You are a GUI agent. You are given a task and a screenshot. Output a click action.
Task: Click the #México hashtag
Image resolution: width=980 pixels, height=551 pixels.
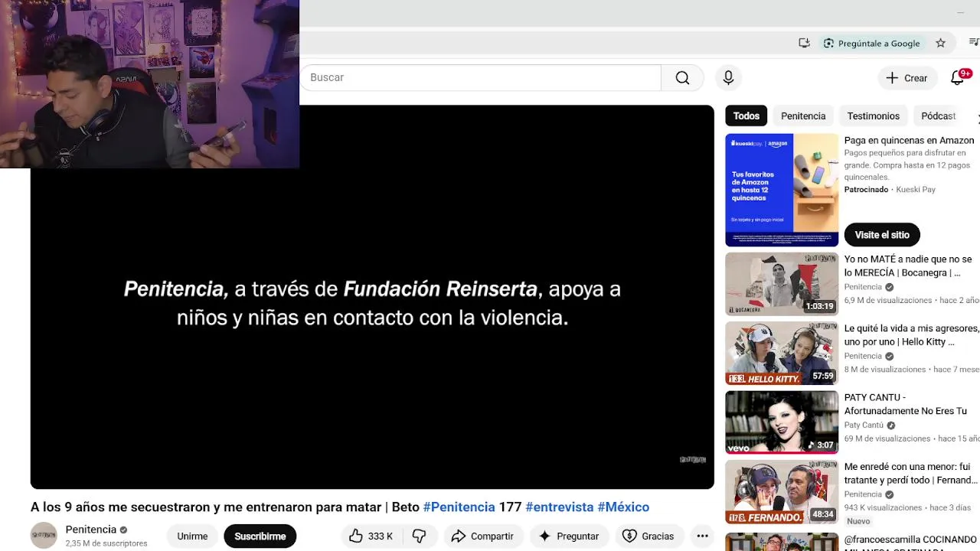(x=623, y=507)
